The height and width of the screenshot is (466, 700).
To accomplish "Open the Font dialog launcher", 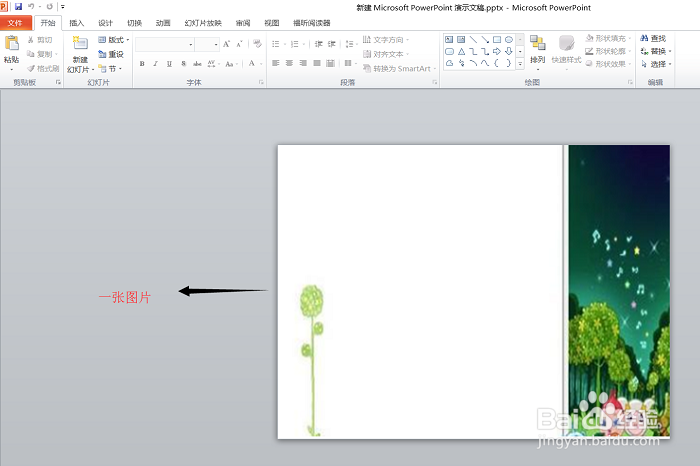I will (x=261, y=82).
